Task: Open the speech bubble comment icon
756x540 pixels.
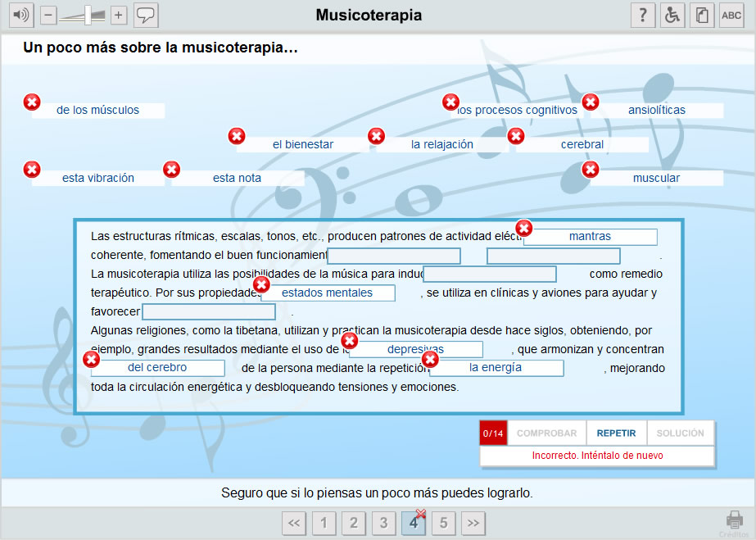Action: pos(146,15)
